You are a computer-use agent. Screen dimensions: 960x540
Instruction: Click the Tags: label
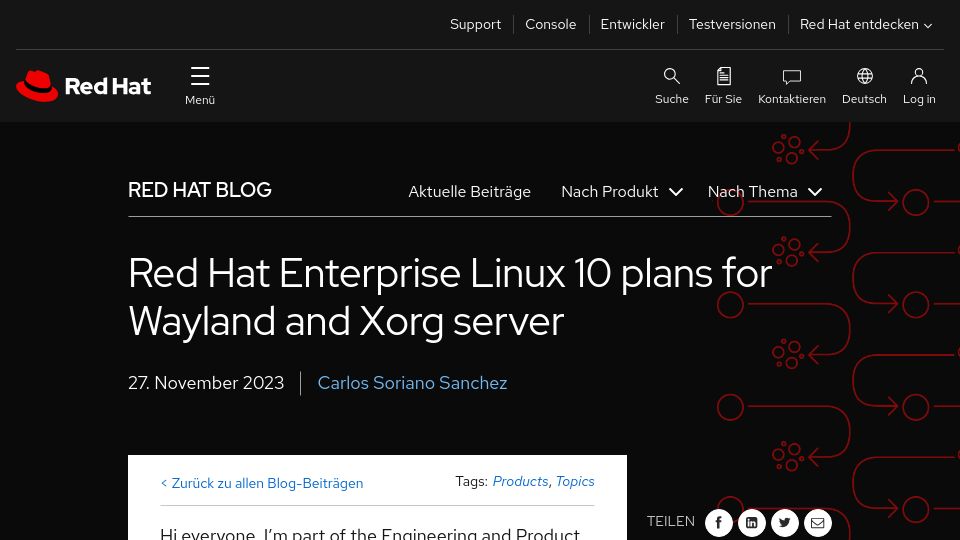tap(471, 481)
